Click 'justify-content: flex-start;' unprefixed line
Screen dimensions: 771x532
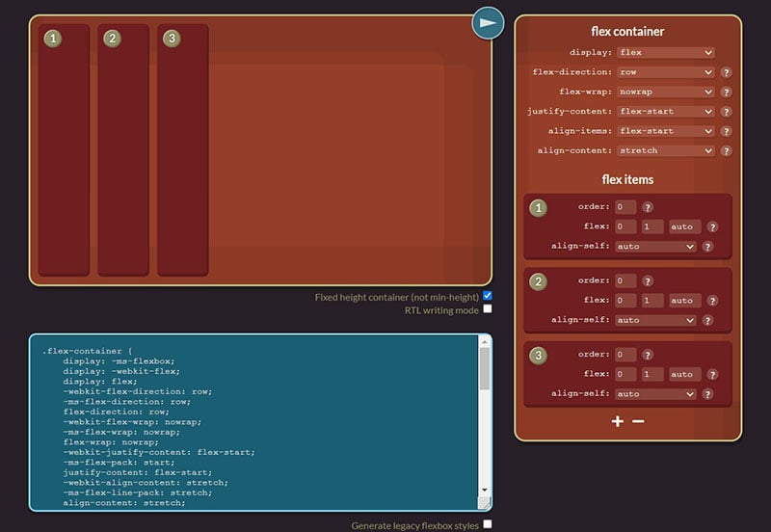click(x=138, y=472)
